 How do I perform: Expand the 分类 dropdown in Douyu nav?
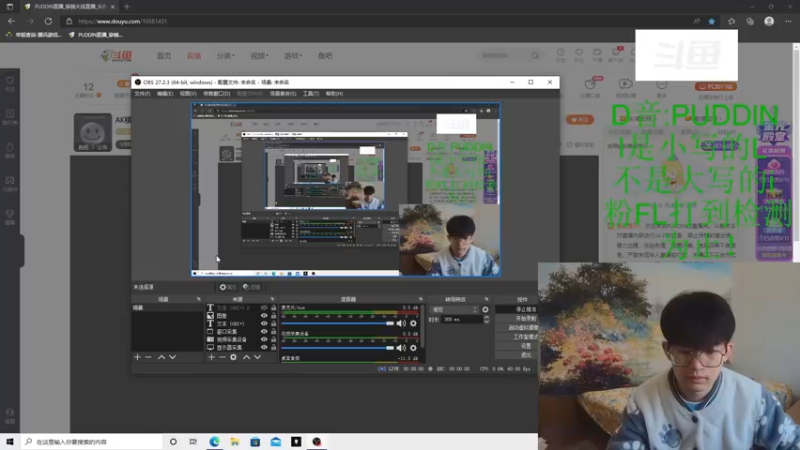(x=226, y=56)
